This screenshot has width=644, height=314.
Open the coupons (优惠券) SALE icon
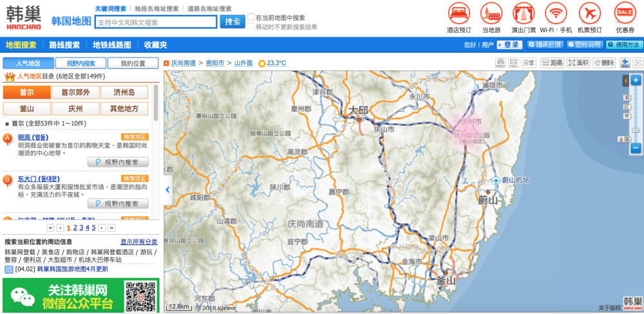[625, 13]
